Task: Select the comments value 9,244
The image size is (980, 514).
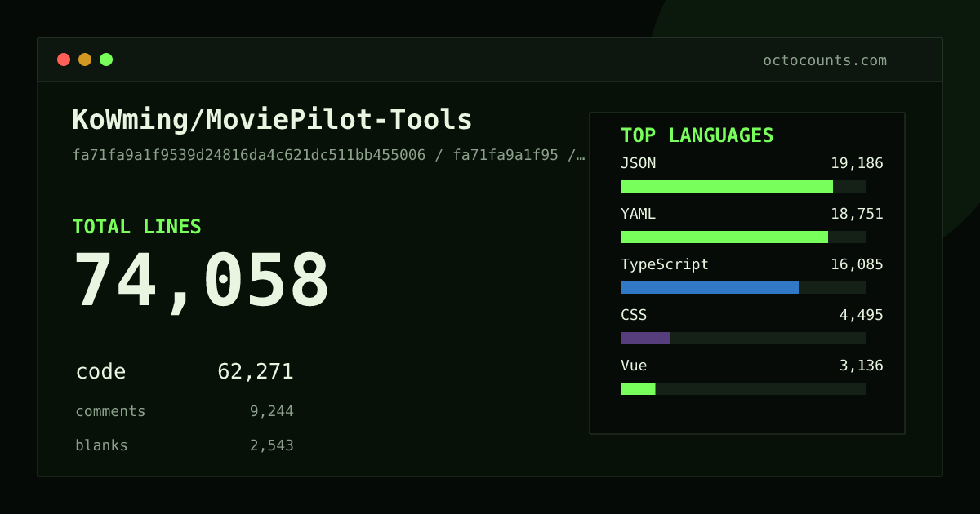Action: click(x=272, y=411)
